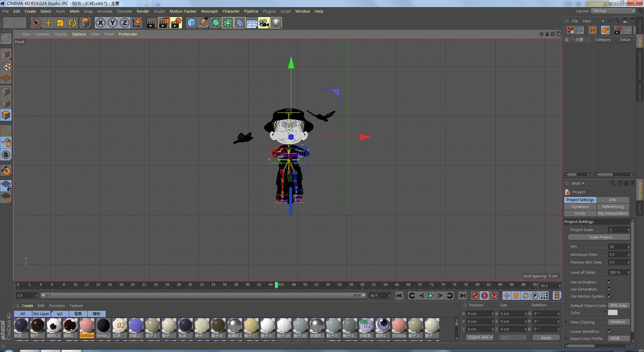Play the animation forward
Image resolution: width=644 pixels, height=352 pixels.
431,296
